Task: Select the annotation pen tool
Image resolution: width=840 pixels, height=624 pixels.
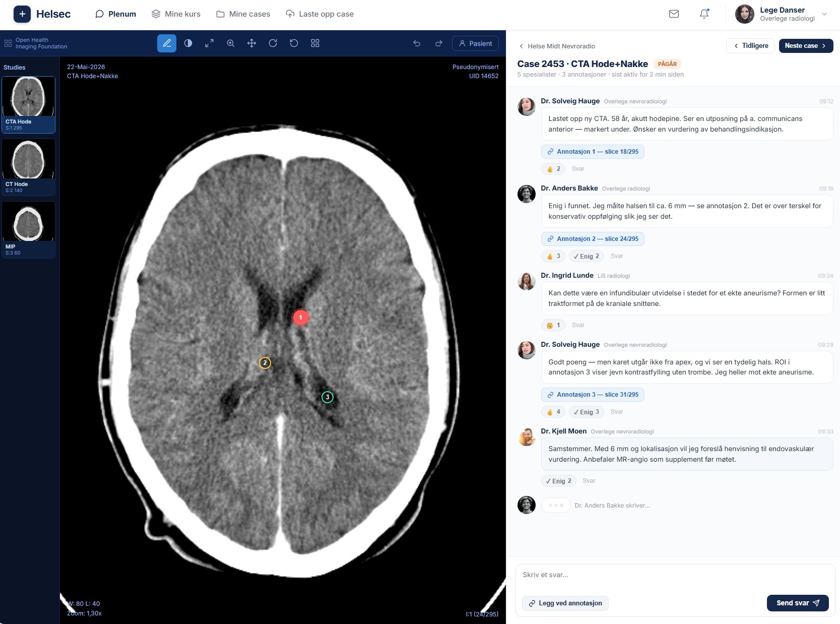Action: click(167, 43)
